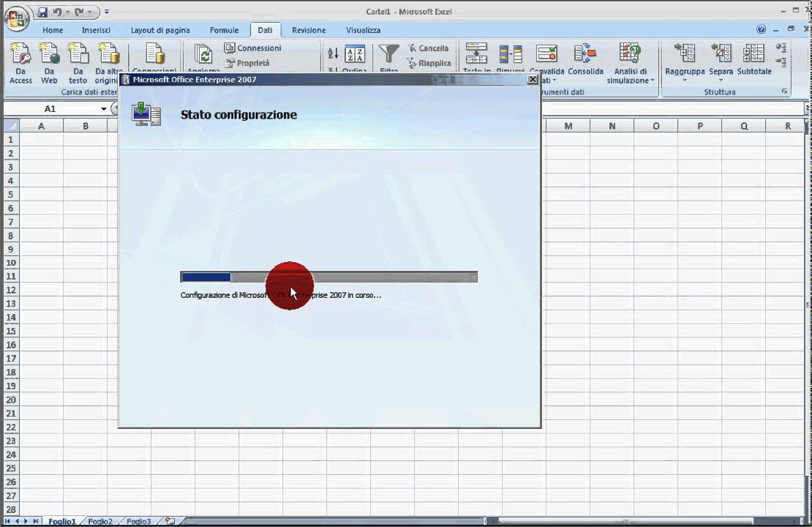Click Show Detail icon in Struttura group
The width and height of the screenshot is (812, 527).
pyautogui.click(x=781, y=48)
